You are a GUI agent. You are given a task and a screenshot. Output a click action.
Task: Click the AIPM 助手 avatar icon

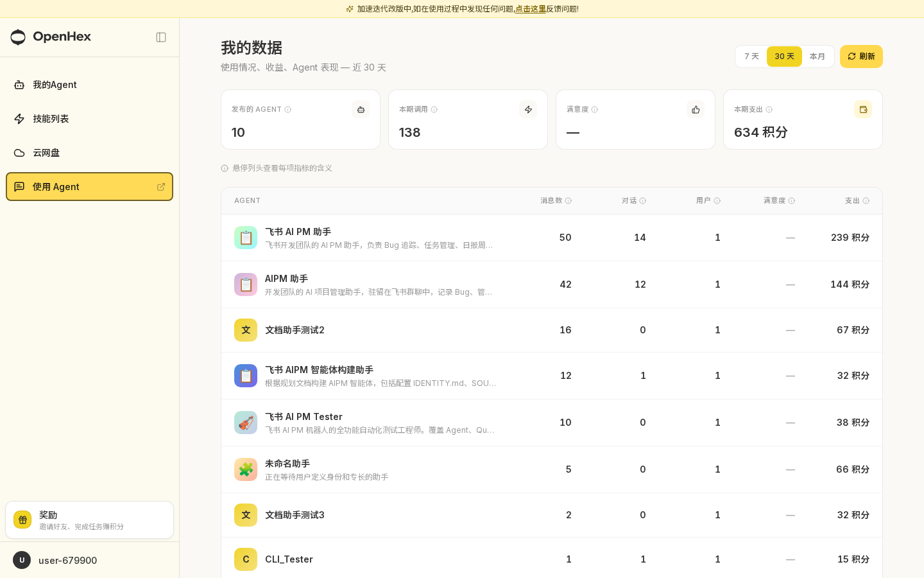246,285
